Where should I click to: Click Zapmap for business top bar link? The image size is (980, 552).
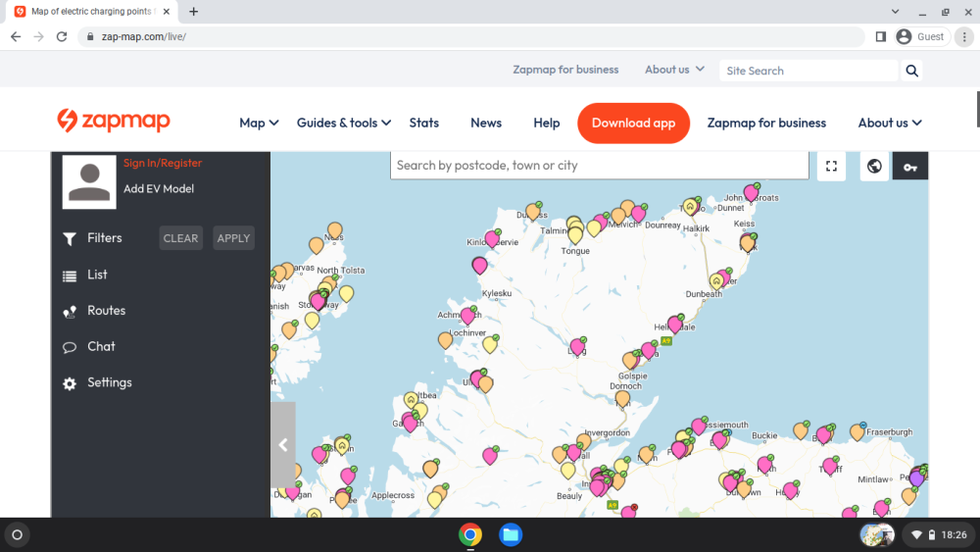[x=565, y=70]
